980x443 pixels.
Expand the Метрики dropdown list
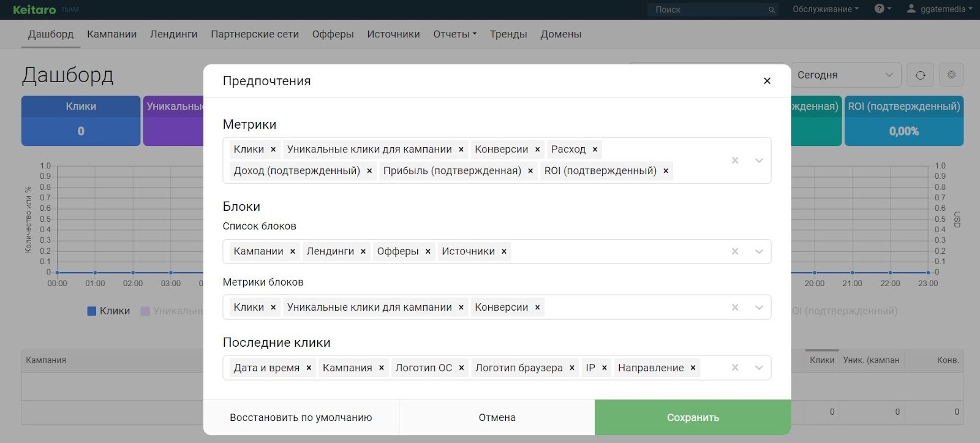click(759, 161)
